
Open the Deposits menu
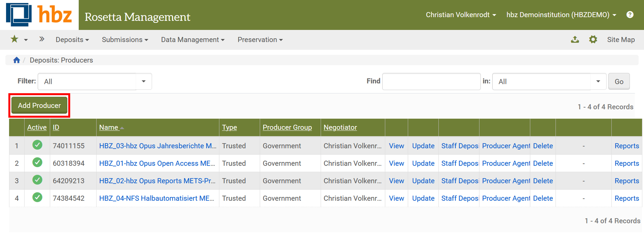[x=72, y=40]
